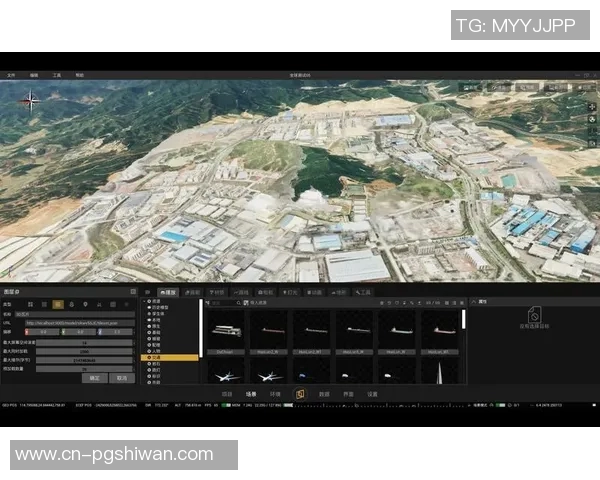Switch to the 动画 tab
The image size is (600, 480).
[x=315, y=292]
